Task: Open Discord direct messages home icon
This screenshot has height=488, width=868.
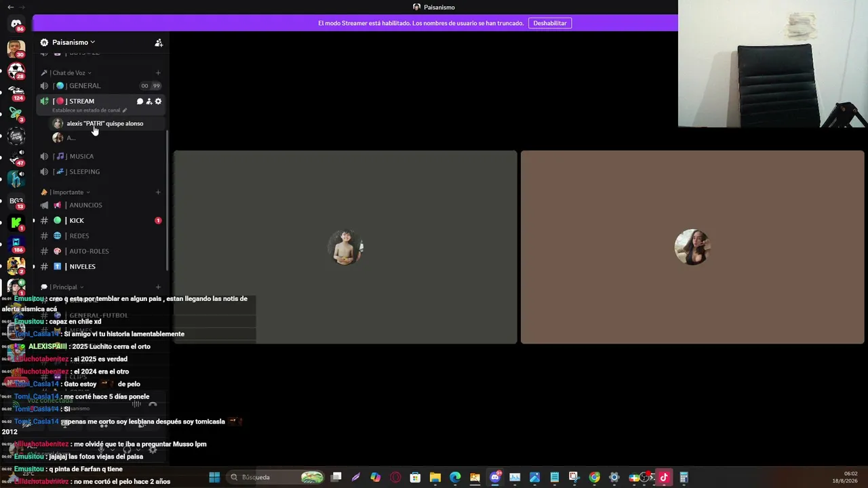Action: pyautogui.click(x=16, y=24)
